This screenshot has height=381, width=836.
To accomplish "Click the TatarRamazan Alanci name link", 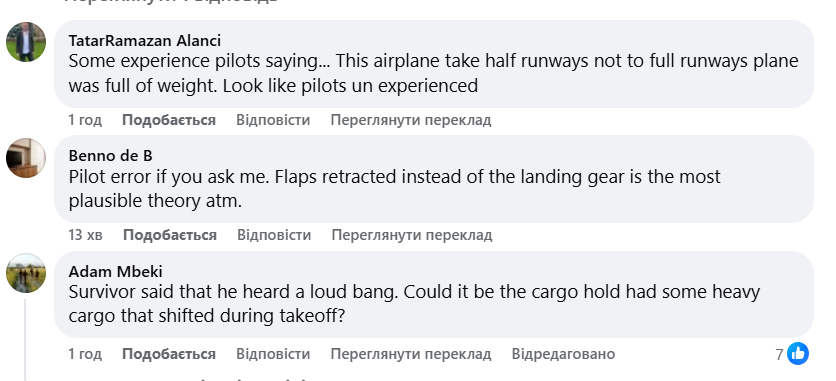I will [x=144, y=40].
